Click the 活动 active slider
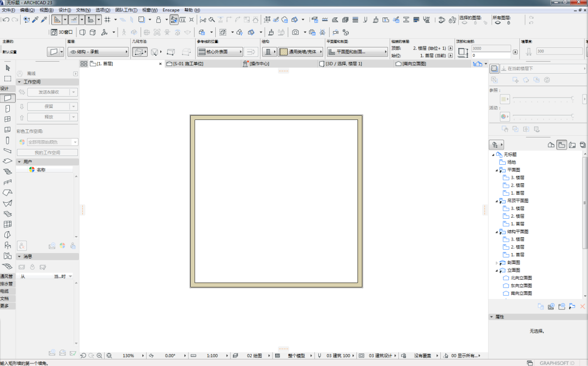The width and height of the screenshot is (588, 366). (x=543, y=116)
